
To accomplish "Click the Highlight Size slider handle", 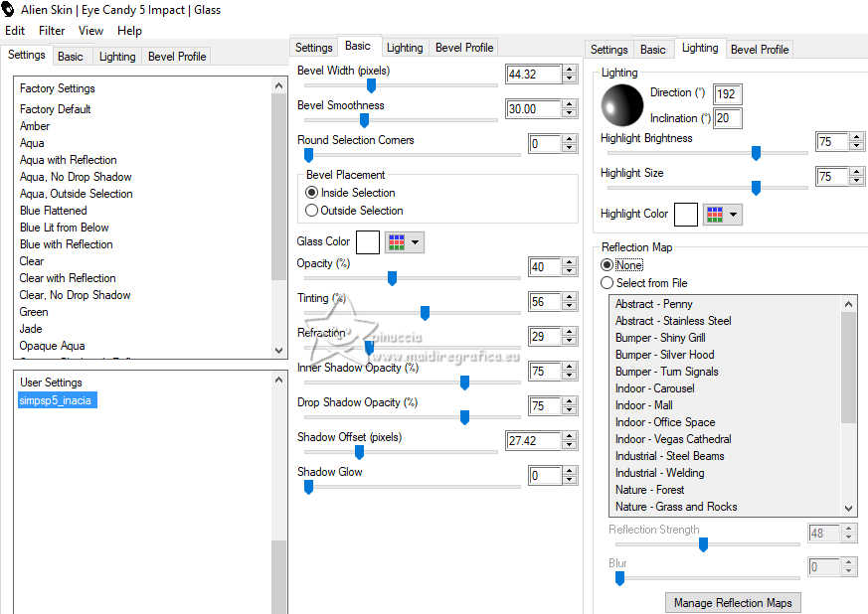I will tap(756, 188).
